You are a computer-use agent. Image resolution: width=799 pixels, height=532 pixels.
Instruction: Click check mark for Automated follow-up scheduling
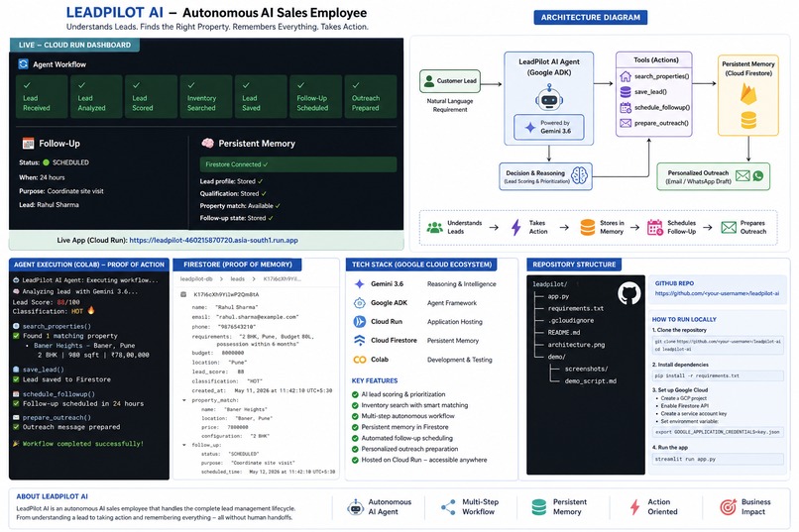(355, 438)
